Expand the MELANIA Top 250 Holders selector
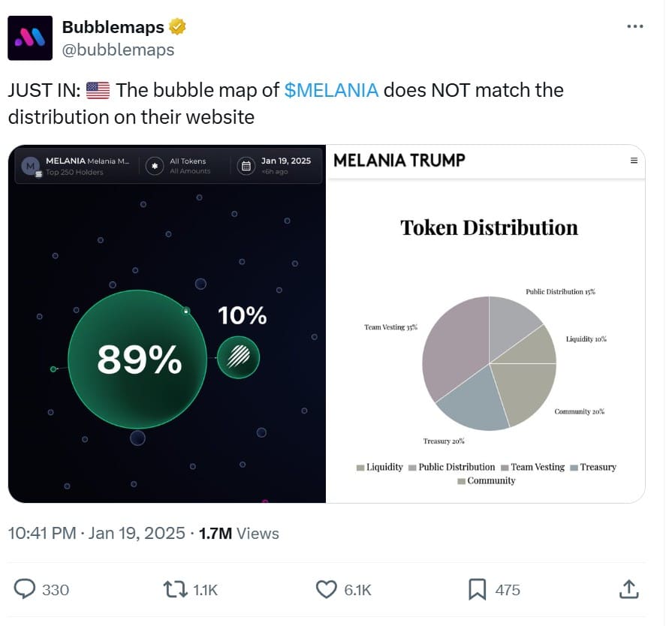Image resolution: width=672 pixels, height=626 pixels. (x=83, y=165)
